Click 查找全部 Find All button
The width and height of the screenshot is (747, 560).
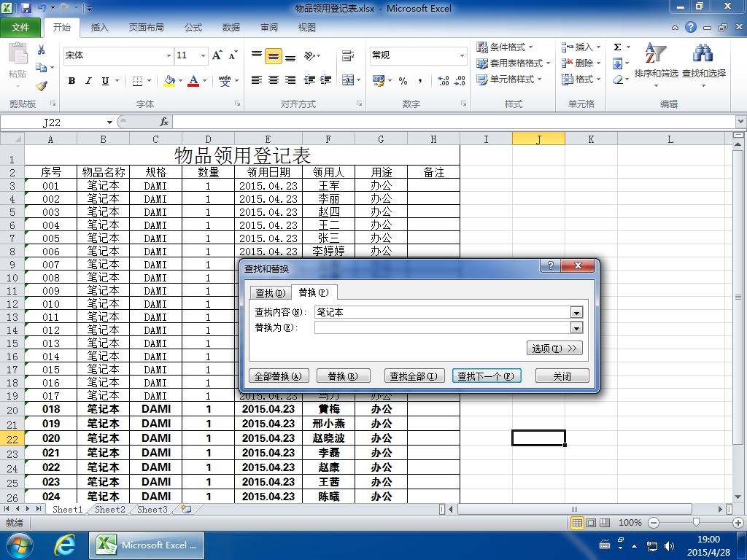coord(414,376)
